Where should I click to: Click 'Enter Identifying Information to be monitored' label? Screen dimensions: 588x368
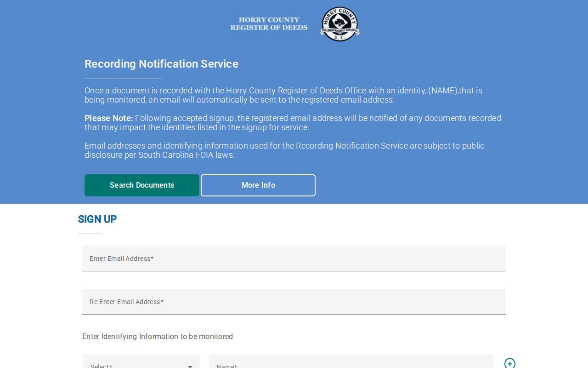click(158, 337)
